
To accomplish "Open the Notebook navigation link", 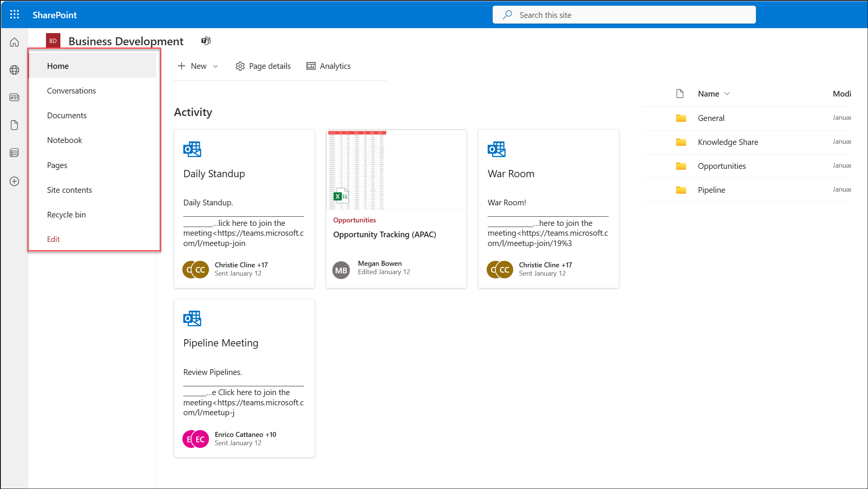I will [x=64, y=140].
